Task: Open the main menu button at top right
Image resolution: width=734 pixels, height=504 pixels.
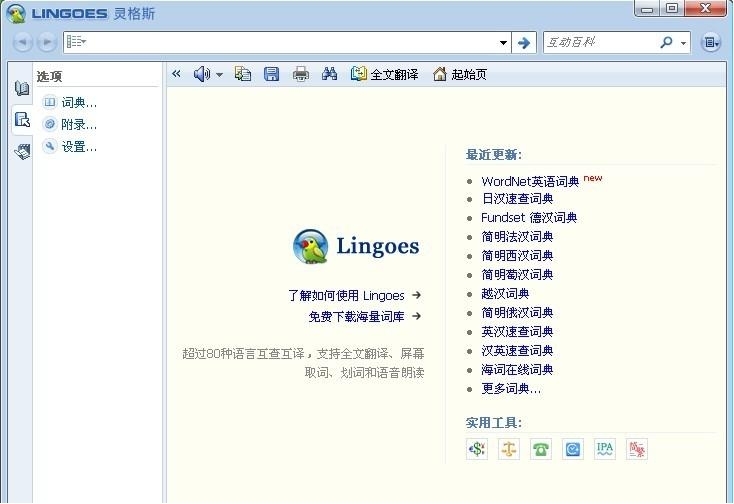Action: click(711, 43)
